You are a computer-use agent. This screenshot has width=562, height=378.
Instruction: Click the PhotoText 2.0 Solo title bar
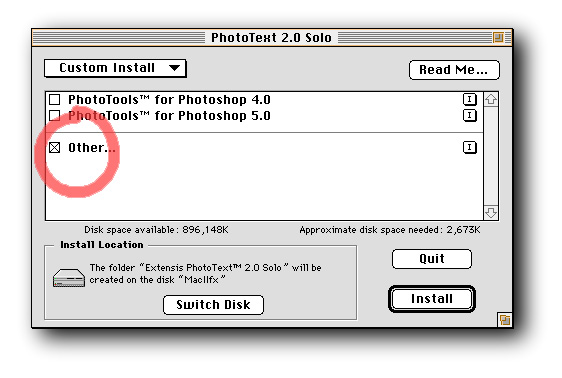click(271, 37)
